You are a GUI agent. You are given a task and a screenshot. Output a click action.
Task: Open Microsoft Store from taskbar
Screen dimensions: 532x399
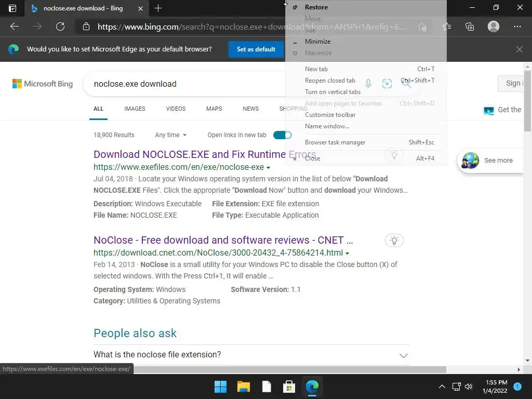click(289, 387)
